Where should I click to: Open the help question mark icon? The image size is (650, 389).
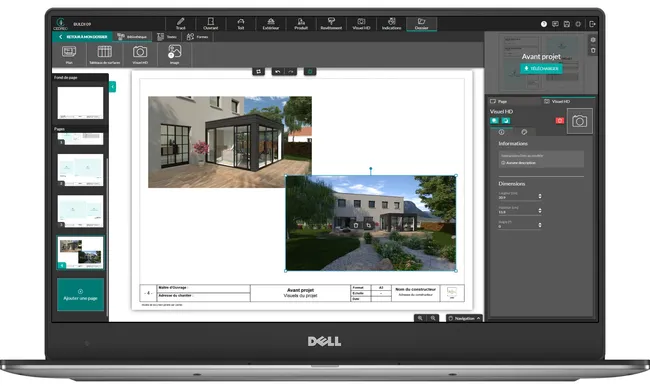coord(544,24)
